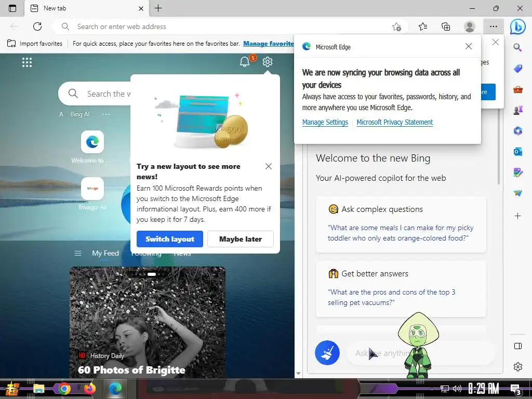The image size is (532, 399).
Task: Click the Bing AI quick link label
Action: [x=79, y=114]
